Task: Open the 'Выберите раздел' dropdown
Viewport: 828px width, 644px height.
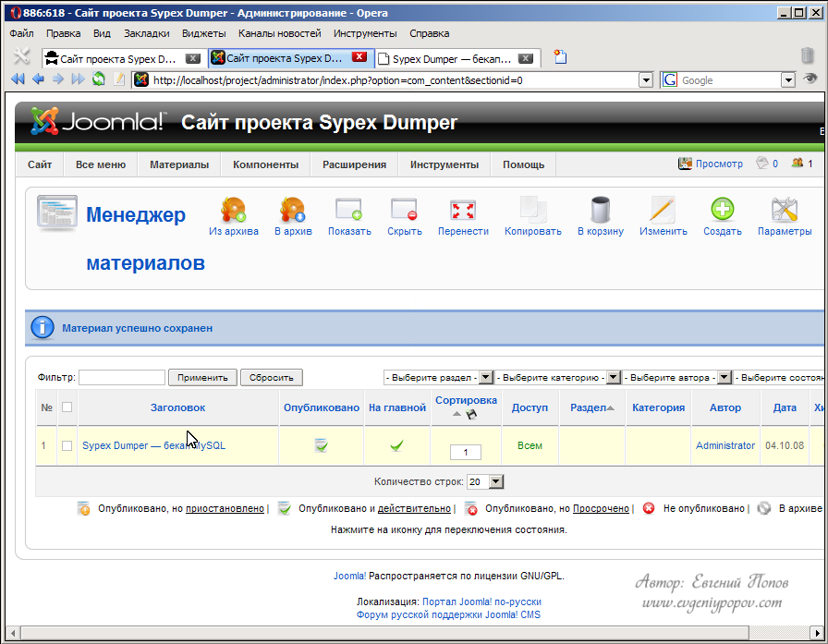Action: pos(438,377)
